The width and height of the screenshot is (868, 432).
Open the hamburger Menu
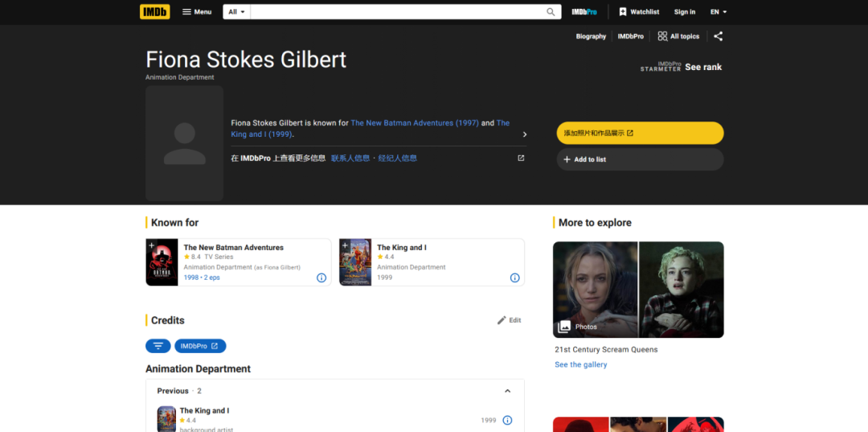tap(197, 11)
